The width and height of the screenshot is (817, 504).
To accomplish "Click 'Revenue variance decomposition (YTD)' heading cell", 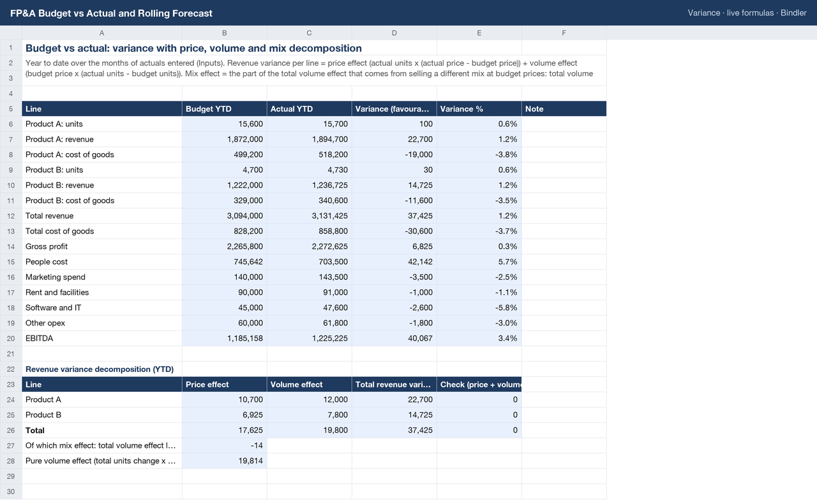I will [102, 369].
